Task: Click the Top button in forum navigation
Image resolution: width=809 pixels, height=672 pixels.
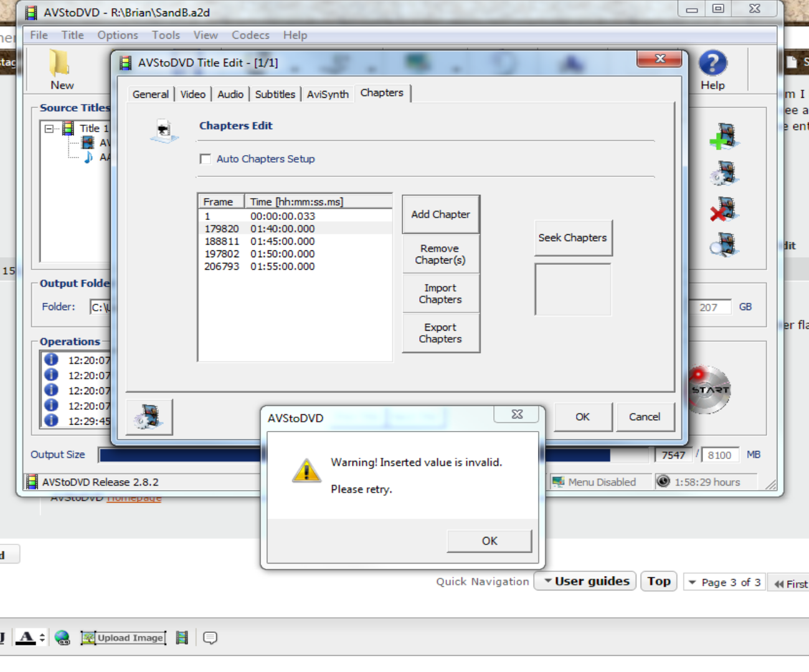Action: pos(659,581)
